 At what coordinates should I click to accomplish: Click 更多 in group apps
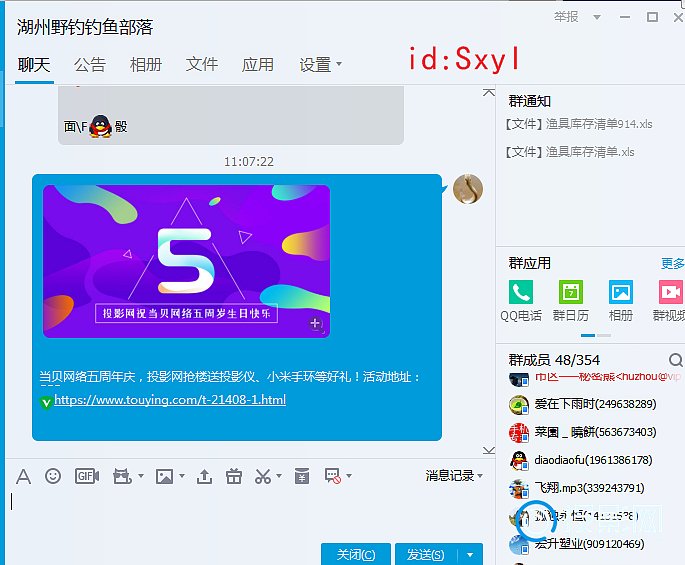tap(672, 263)
